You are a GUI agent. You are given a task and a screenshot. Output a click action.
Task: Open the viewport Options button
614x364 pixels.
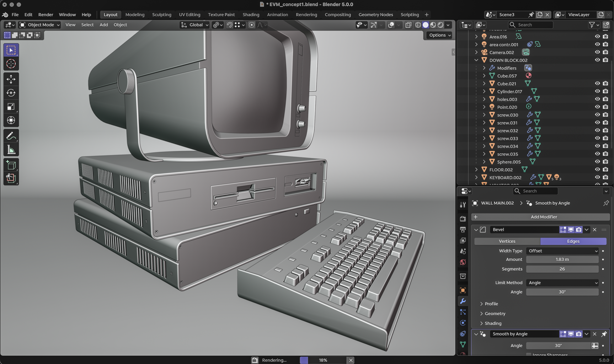click(439, 35)
